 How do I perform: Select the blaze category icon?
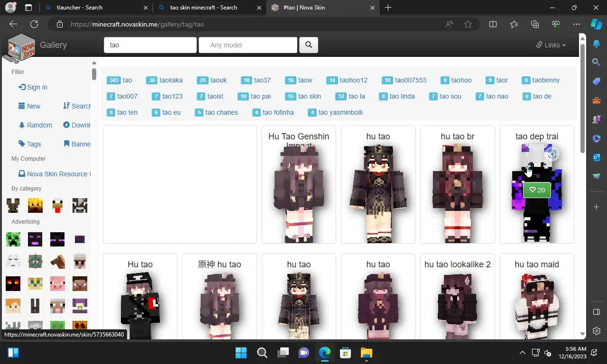click(35, 206)
